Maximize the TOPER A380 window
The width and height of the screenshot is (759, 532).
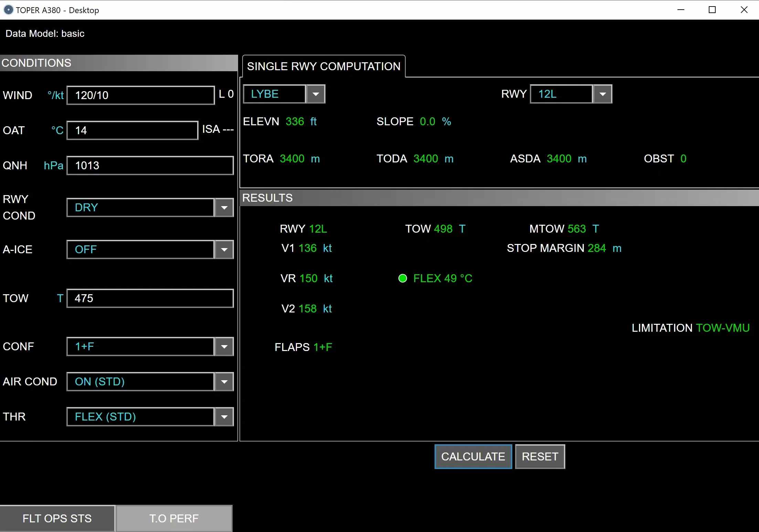coord(712,10)
